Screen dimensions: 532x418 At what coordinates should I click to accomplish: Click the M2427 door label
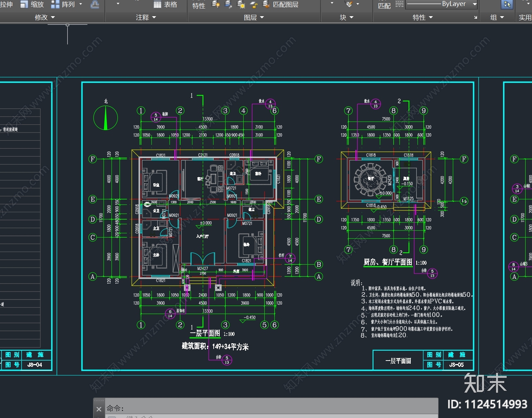[x=202, y=269]
